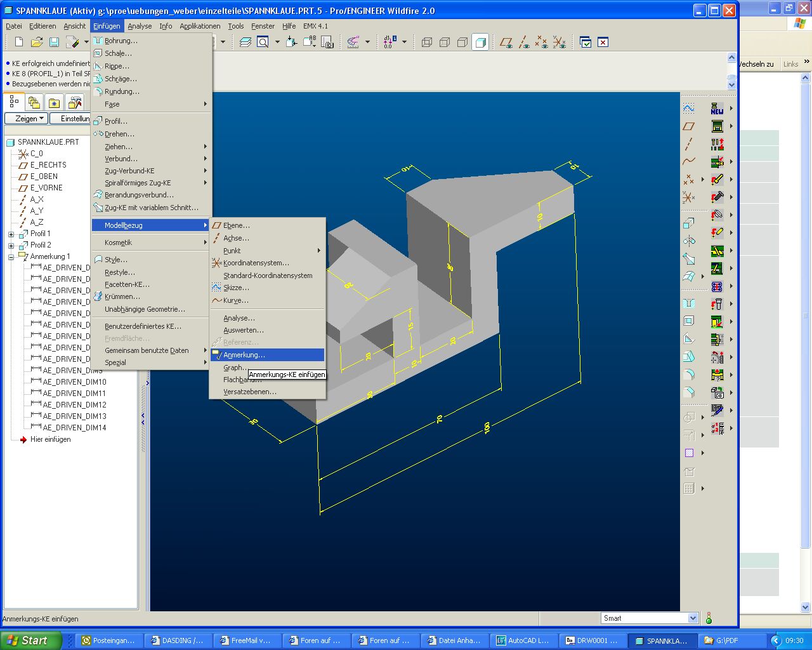This screenshot has height=650, width=812.
Task: Select the datum curve tool in right toolbar
Action: [689, 162]
